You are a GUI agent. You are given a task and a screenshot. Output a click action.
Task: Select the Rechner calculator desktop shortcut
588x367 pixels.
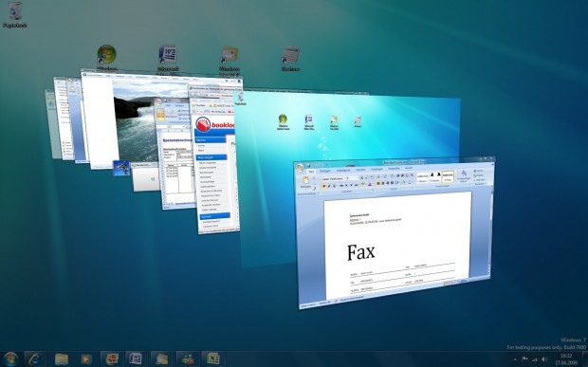290,58
